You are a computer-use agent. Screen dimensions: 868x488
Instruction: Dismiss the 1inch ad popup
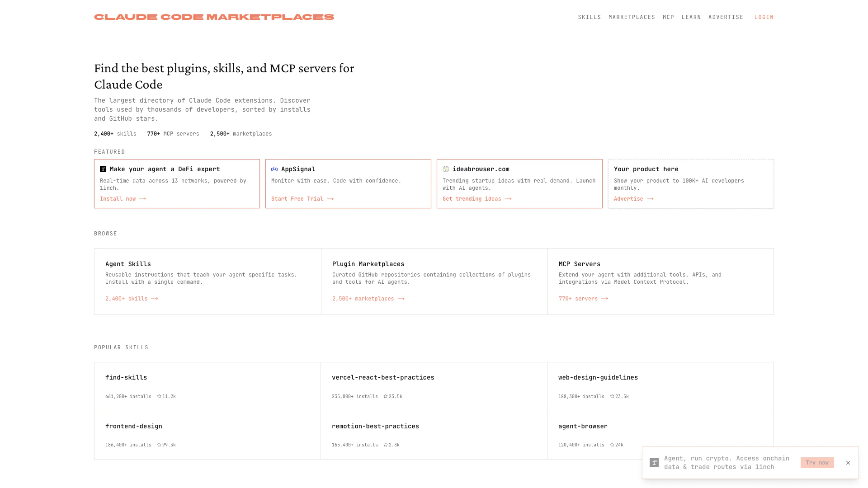tap(848, 463)
